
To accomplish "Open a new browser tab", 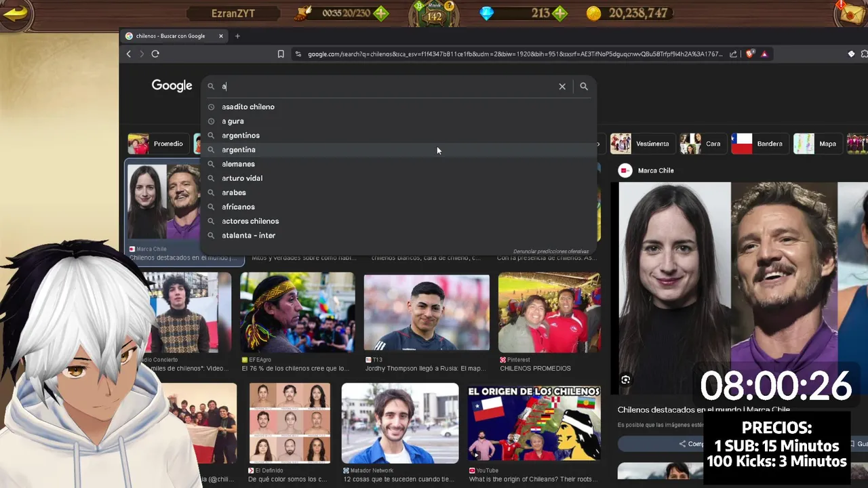I will coord(237,36).
